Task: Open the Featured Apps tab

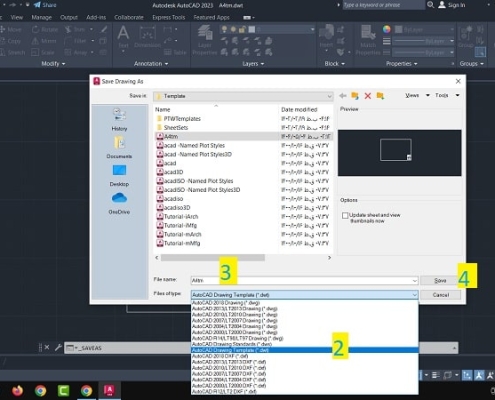Action: coord(211,17)
